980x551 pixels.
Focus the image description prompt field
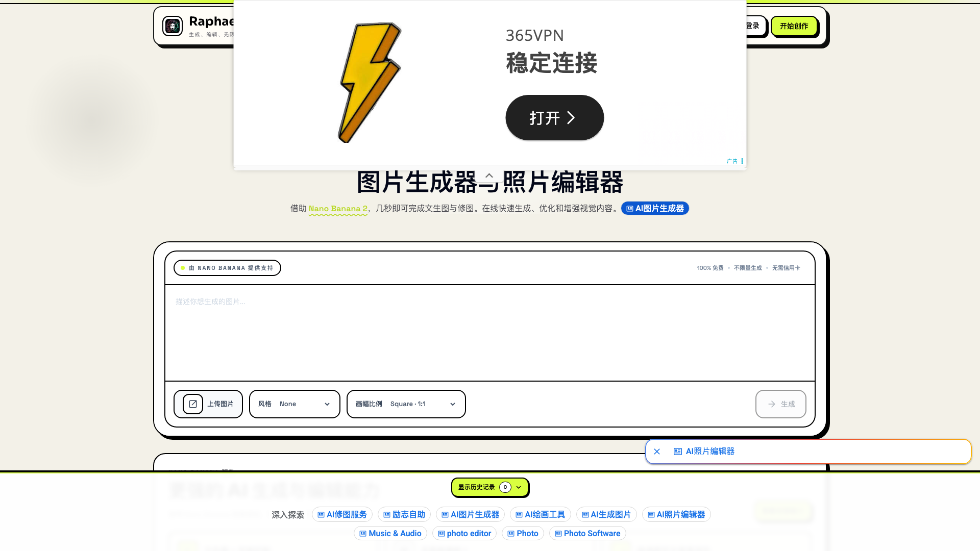click(x=490, y=333)
